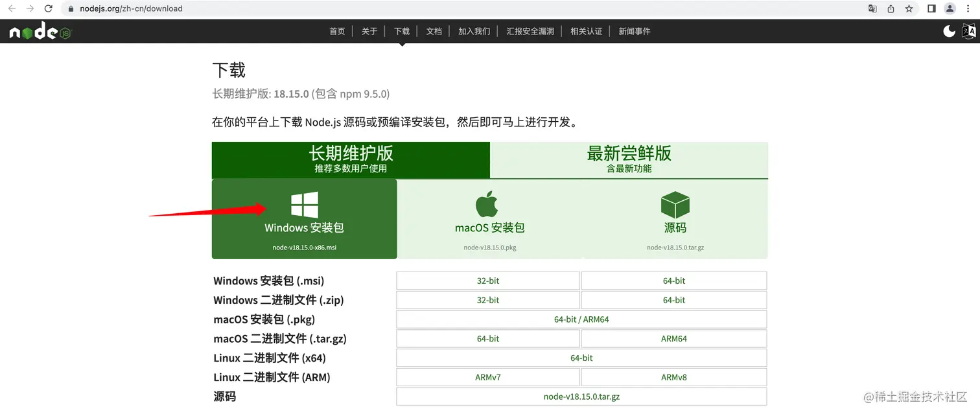Viewport: 980px width, 416px height.
Task: Open Chrome three-dot menu
Action: tap(968, 9)
